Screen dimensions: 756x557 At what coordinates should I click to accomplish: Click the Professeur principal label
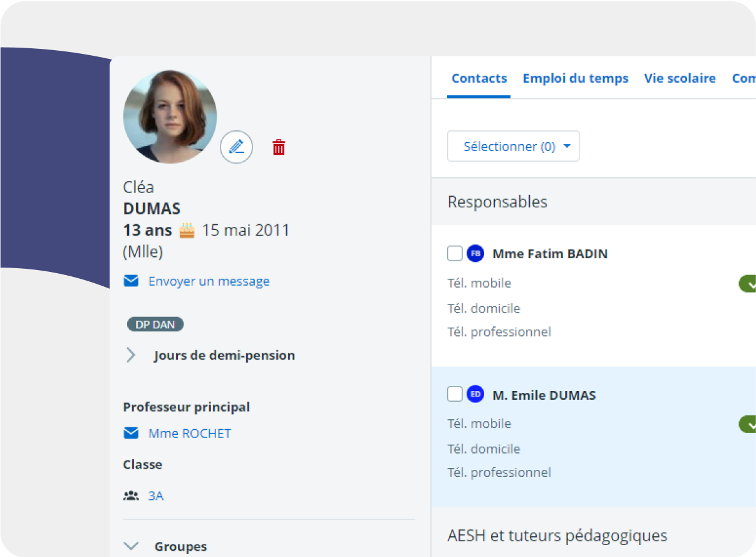(x=187, y=407)
